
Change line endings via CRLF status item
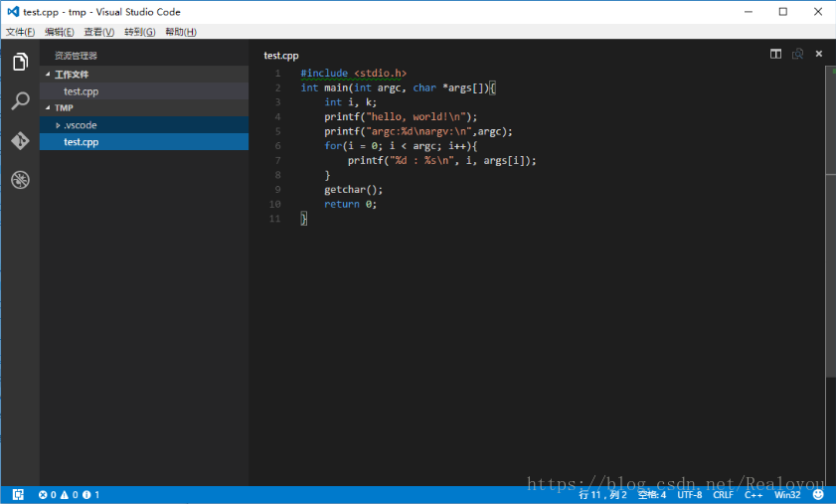coord(723,495)
